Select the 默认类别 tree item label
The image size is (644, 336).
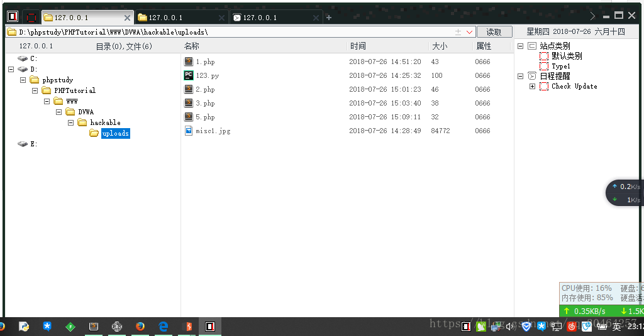pyautogui.click(x=567, y=56)
